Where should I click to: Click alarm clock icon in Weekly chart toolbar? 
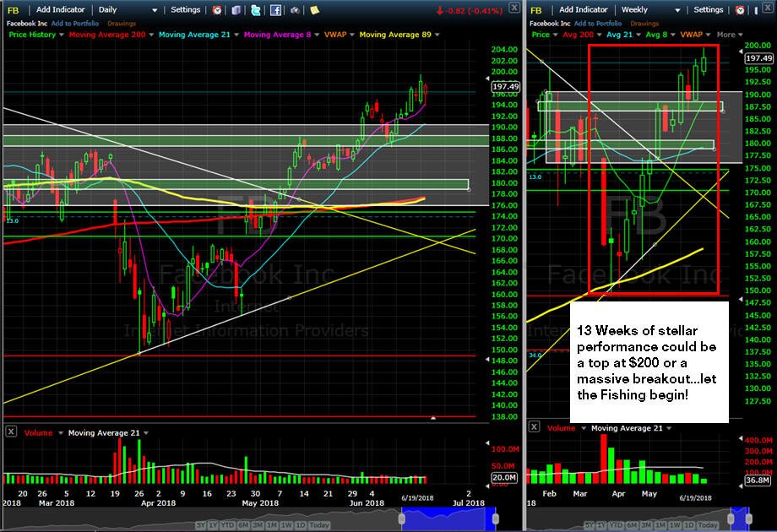740,10
